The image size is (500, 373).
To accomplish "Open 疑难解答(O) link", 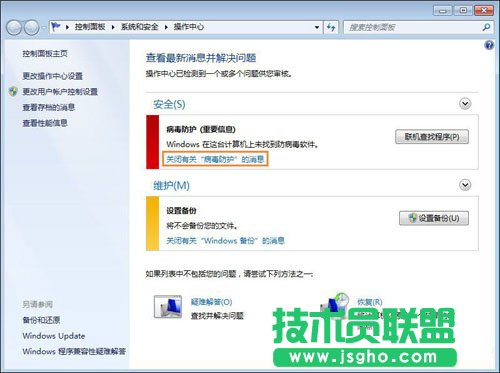I will (211, 302).
